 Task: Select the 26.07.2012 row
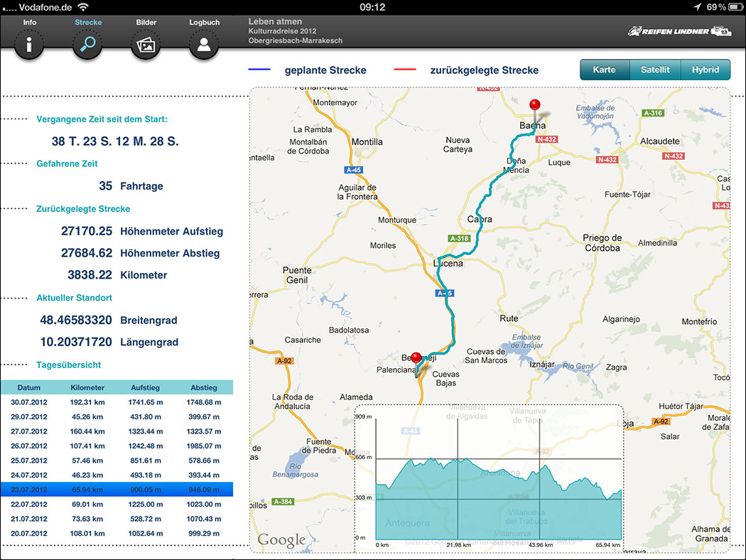[117, 446]
